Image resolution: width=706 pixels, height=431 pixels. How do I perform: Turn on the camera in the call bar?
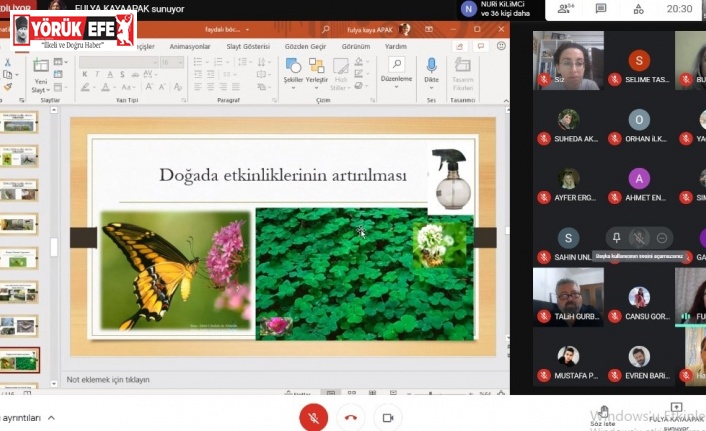(x=388, y=418)
